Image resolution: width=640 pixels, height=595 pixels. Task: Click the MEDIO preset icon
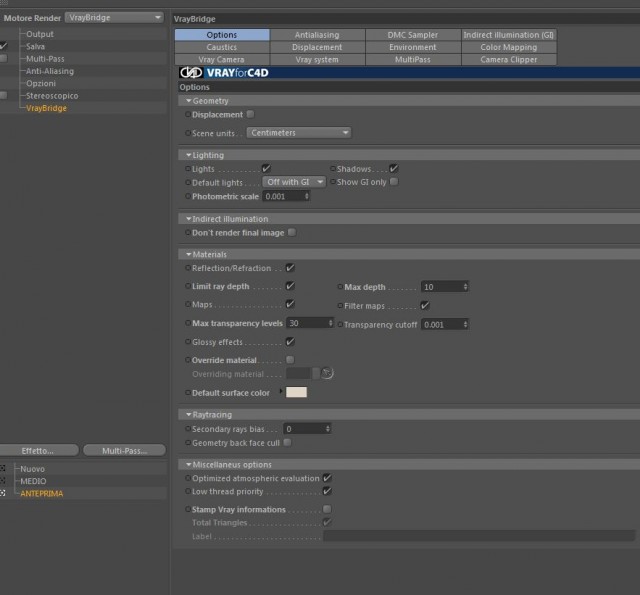(3, 481)
